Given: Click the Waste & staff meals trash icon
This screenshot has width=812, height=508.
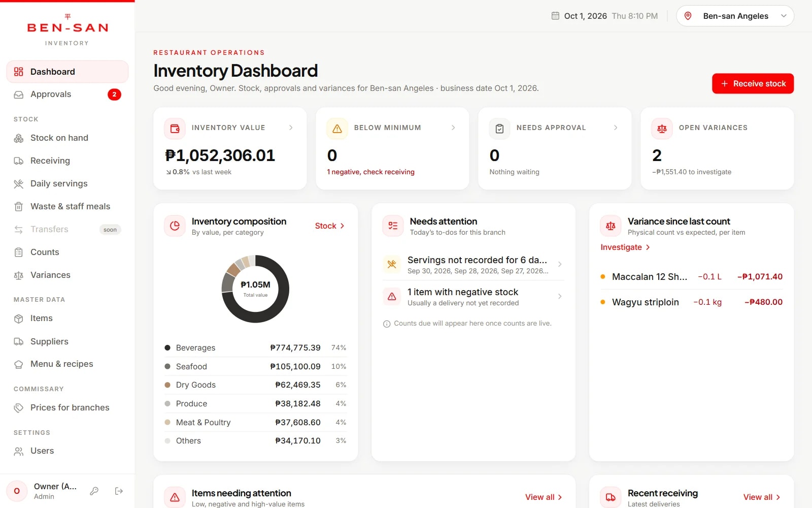Looking at the screenshot, I should (19, 207).
